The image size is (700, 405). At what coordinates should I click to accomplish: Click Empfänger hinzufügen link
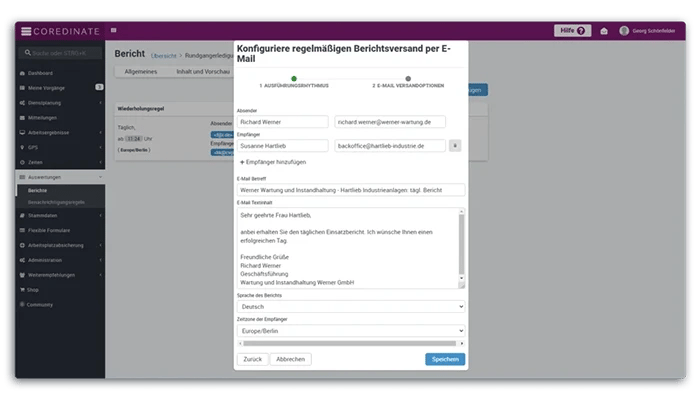pos(270,162)
